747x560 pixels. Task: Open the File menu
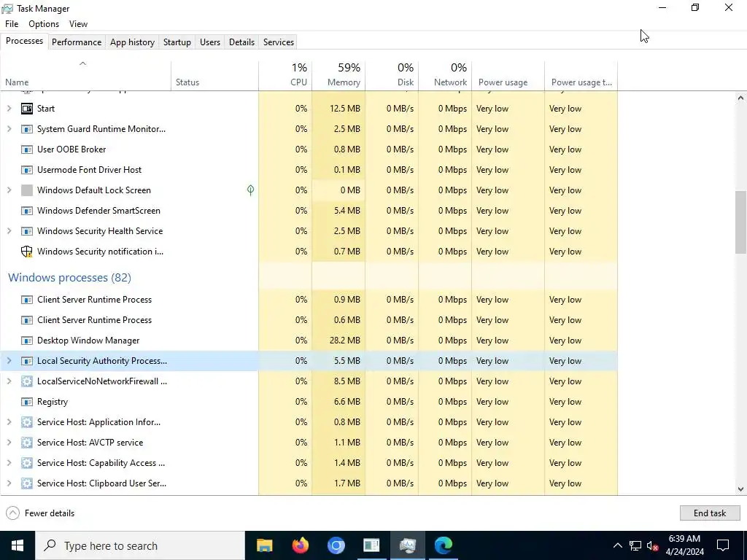(12, 24)
